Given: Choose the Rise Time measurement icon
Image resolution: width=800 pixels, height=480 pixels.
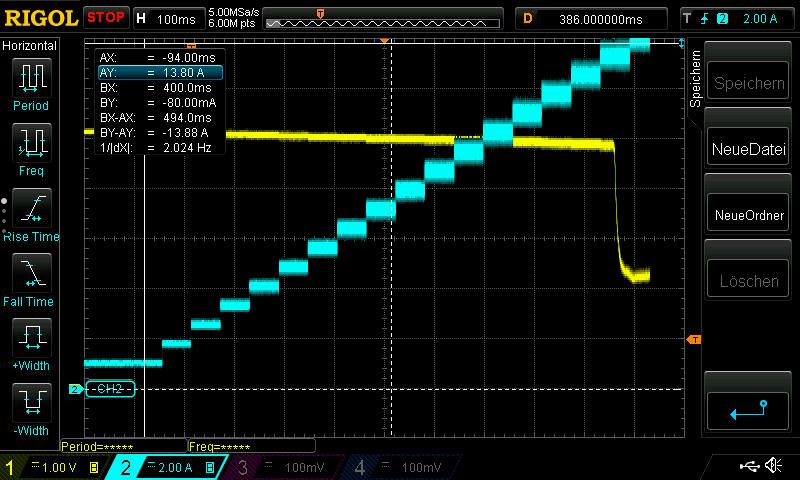Looking at the screenshot, I should (32, 208).
